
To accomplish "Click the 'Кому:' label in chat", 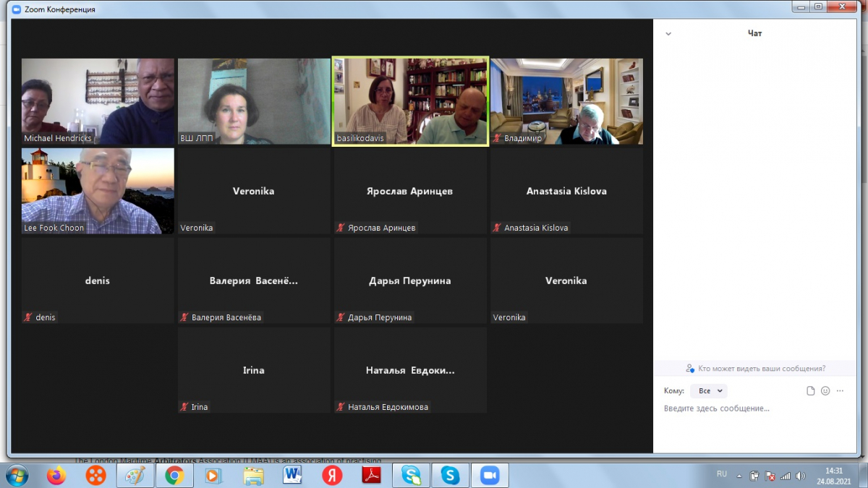I will click(x=674, y=391).
